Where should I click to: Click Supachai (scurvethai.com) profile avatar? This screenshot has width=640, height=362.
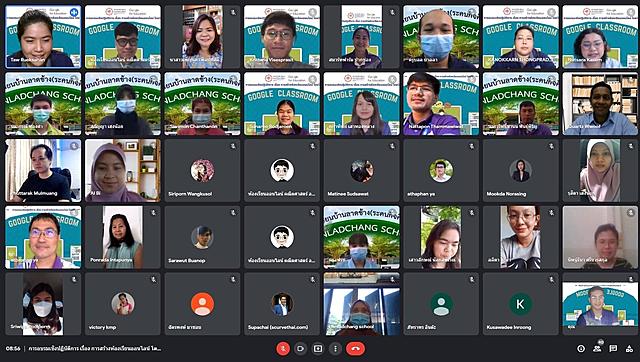(x=282, y=304)
